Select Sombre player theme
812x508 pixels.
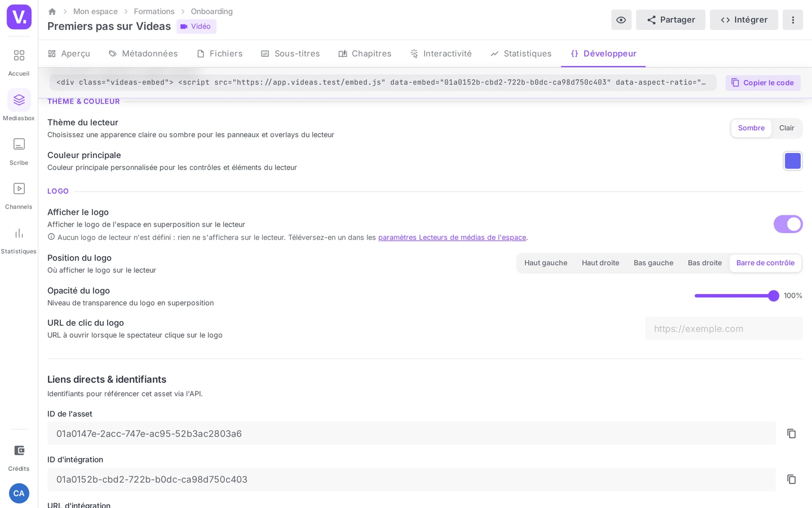point(751,128)
